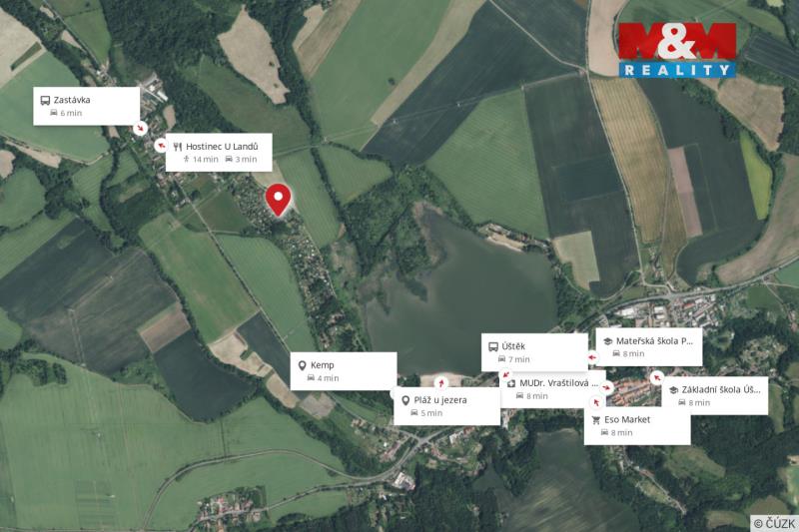Image resolution: width=799 pixels, height=532 pixels.
Task: Click the shopping cart icon for Eso Market
Action: point(595,420)
